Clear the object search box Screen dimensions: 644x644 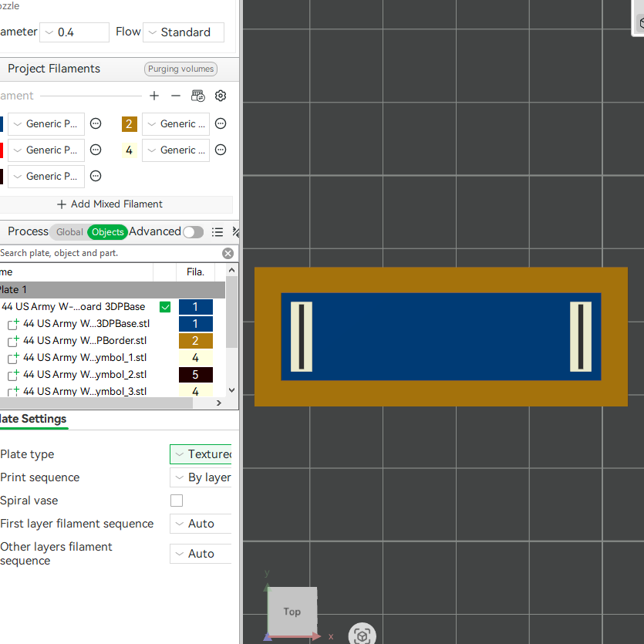coord(228,254)
